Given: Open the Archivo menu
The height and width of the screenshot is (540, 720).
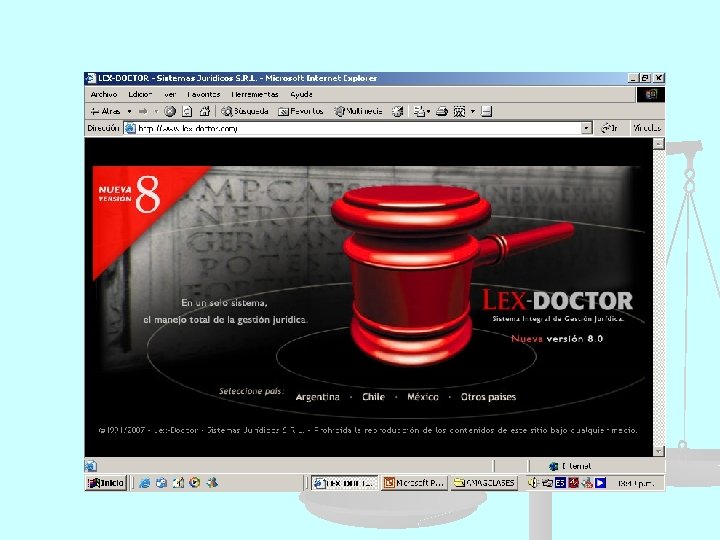Looking at the screenshot, I should pos(104,94).
